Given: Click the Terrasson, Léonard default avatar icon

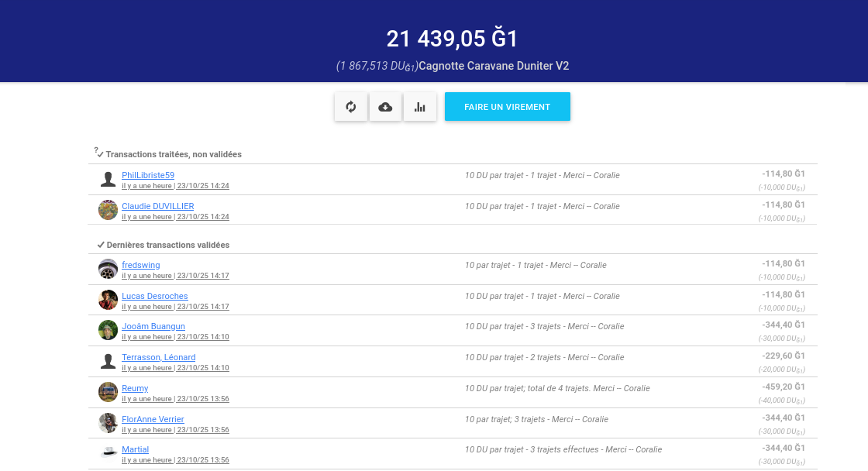Looking at the screenshot, I should (108, 361).
